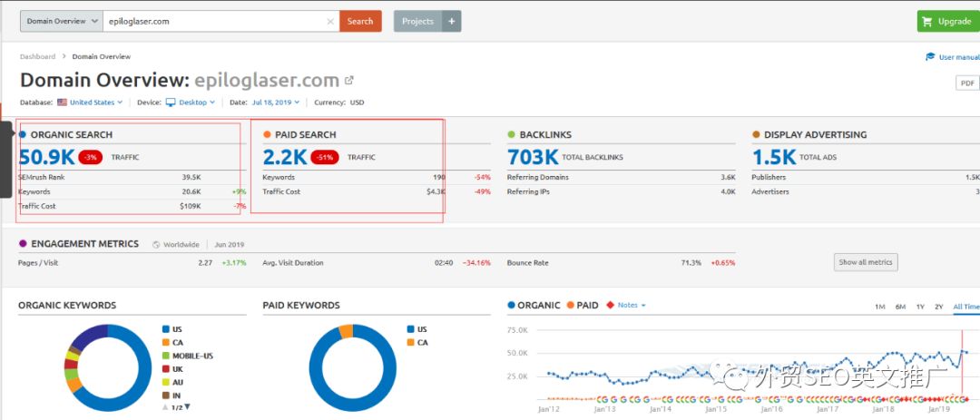Expand the Desktop device dropdown
This screenshot has width=980, height=420.
click(191, 103)
